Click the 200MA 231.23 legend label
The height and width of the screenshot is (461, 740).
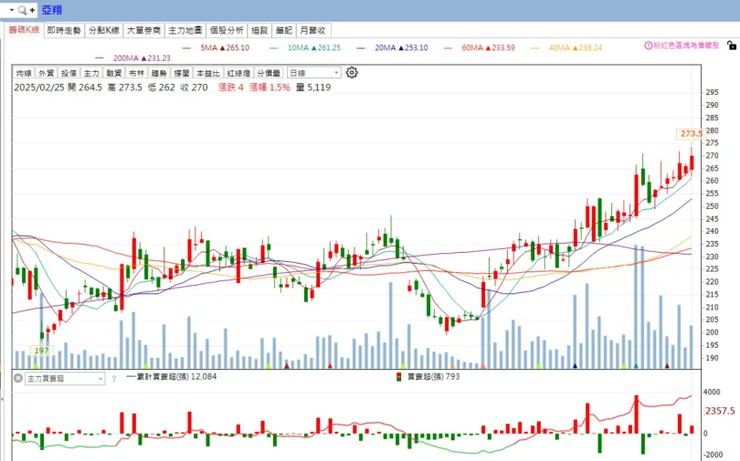pos(142,58)
